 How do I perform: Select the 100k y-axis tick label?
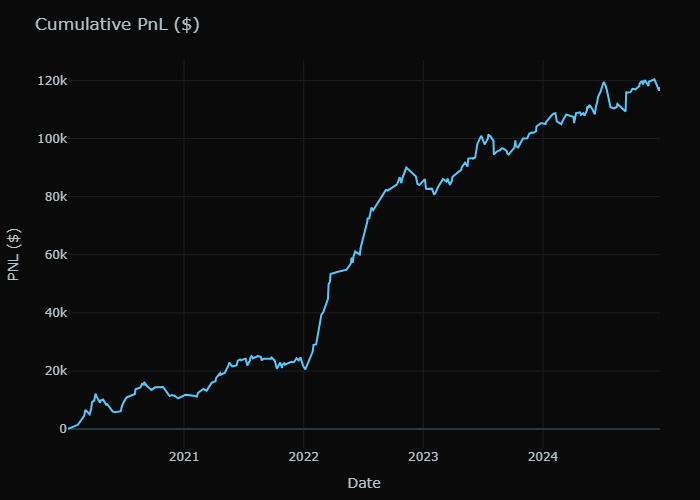[x=50, y=139]
